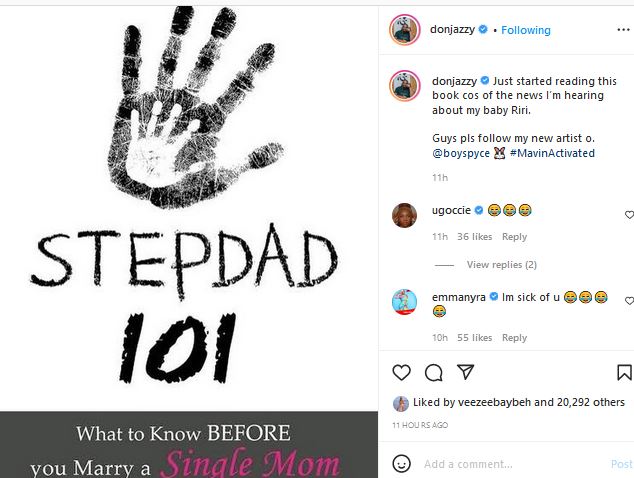The height and width of the screenshot is (478, 634).
Task: Open emmanyra's profile avatar
Action: click(x=404, y=302)
